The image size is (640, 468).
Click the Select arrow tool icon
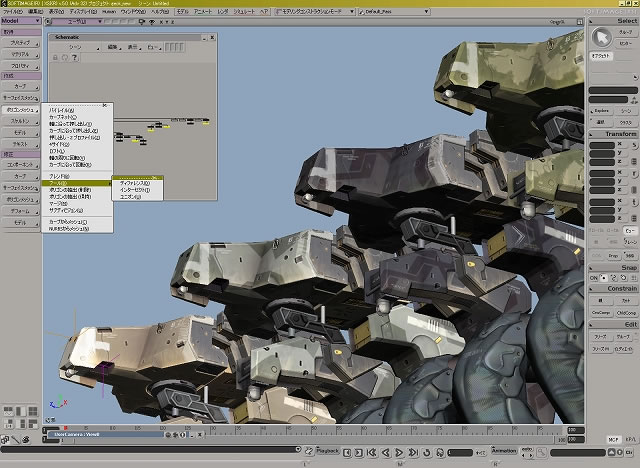click(x=602, y=37)
